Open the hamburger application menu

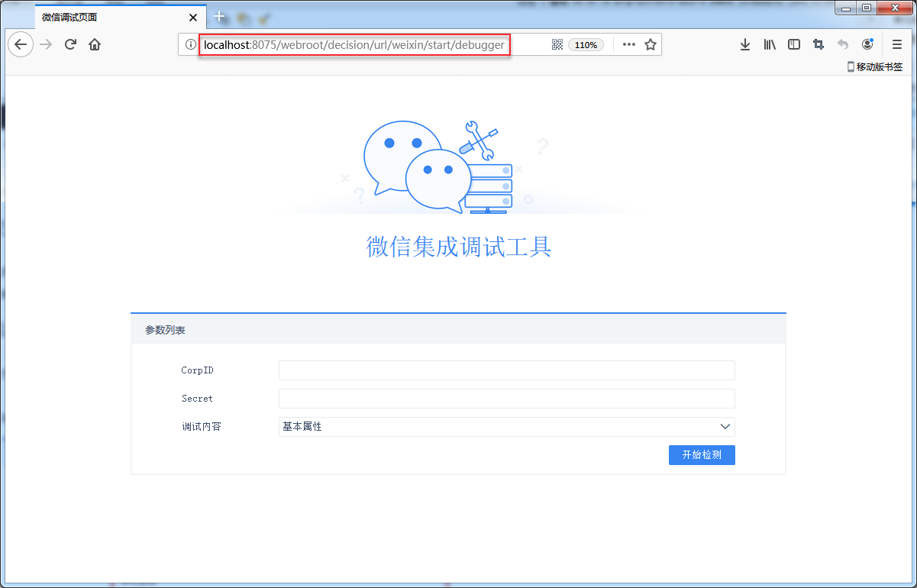(897, 45)
